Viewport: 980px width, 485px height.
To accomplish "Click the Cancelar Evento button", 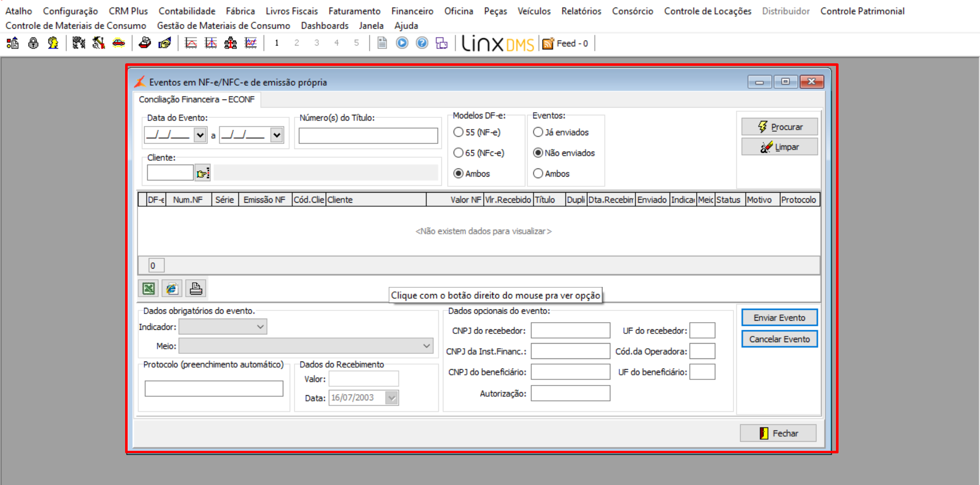I will (779, 339).
